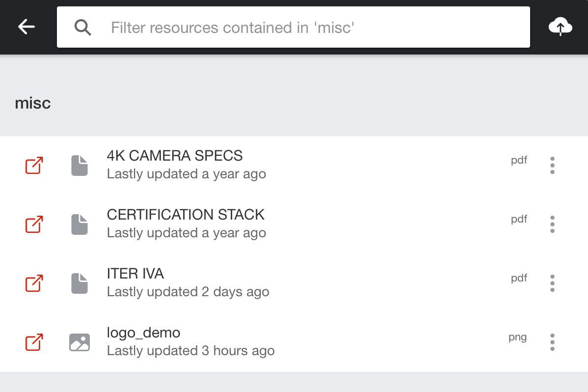Select the 4K CAMERA SPECS file title
588x392 pixels.
point(175,156)
